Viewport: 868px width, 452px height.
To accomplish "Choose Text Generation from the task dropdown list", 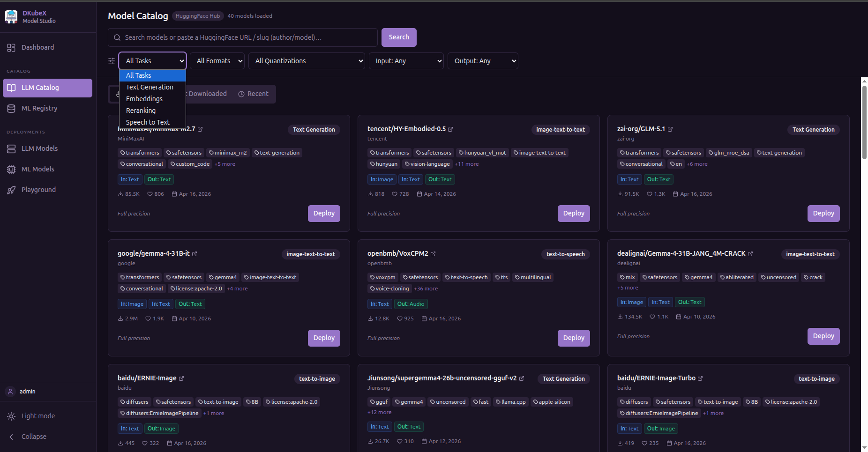I will click(153, 87).
